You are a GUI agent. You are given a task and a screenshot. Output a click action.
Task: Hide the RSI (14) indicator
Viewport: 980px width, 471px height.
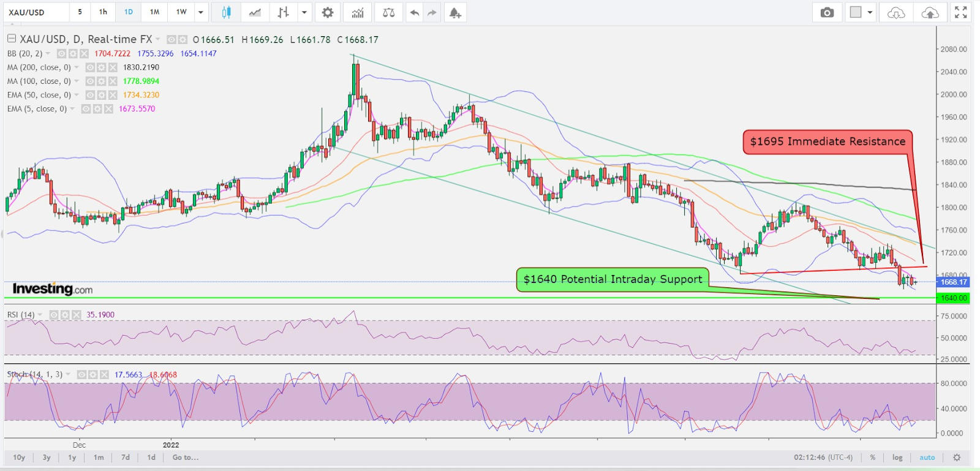tap(54, 315)
